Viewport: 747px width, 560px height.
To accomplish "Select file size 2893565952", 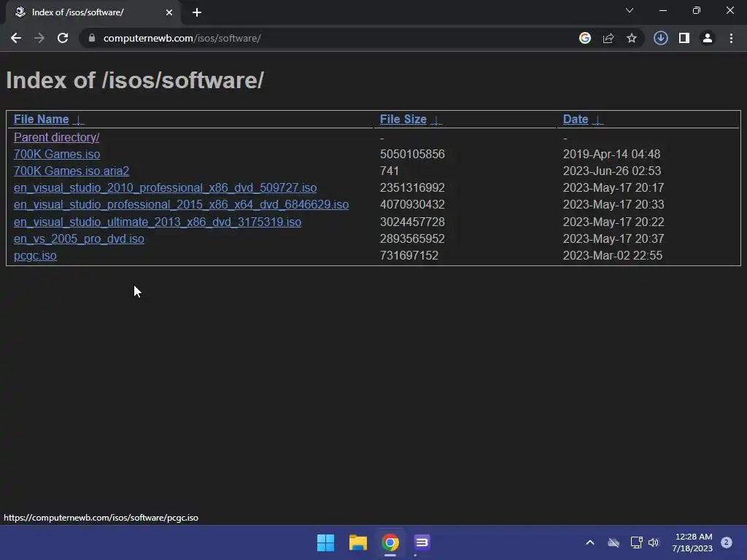I will point(412,239).
